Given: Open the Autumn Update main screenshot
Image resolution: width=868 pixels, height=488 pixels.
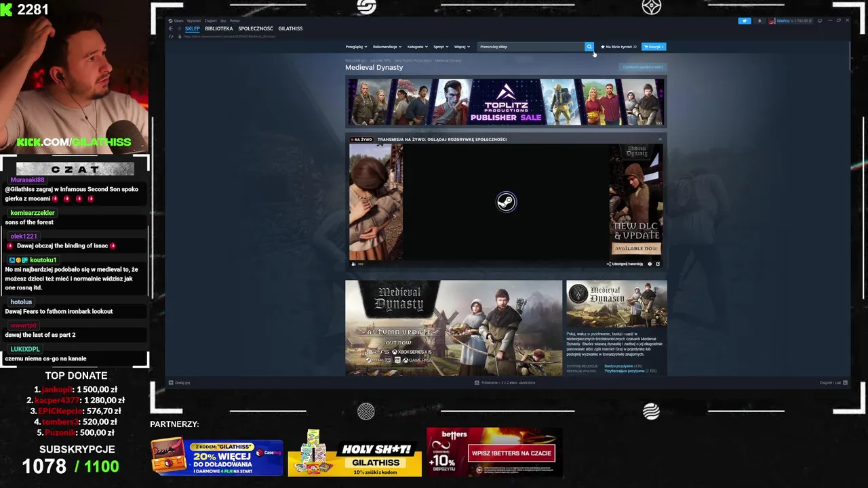Looking at the screenshot, I should (454, 328).
